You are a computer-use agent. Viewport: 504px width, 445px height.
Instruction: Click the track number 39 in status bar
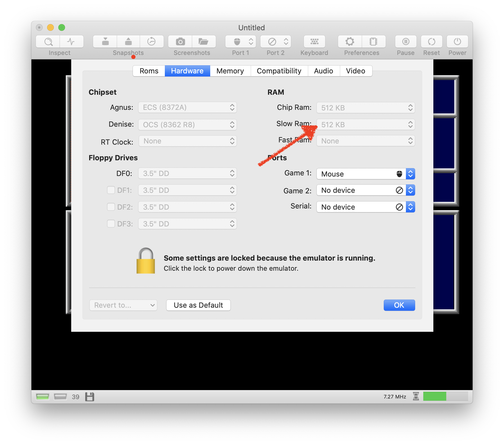coord(75,397)
